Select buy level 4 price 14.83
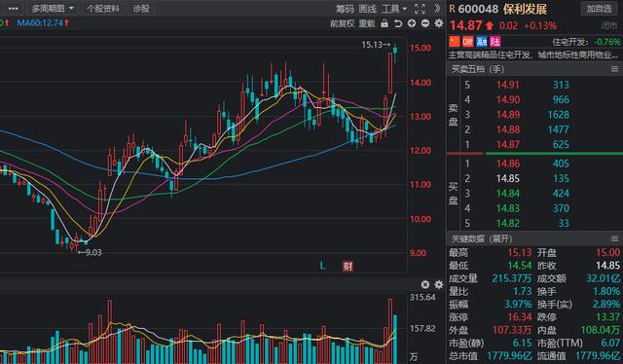 [x=508, y=208]
